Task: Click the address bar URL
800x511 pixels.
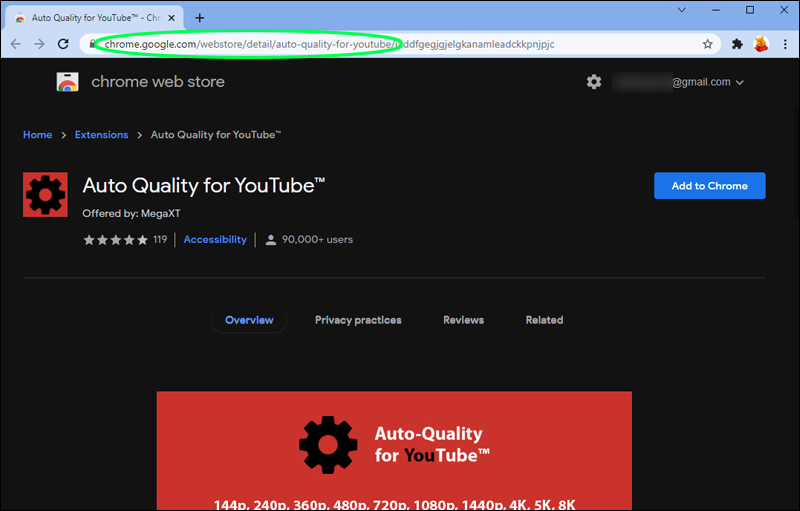Action: [329, 44]
